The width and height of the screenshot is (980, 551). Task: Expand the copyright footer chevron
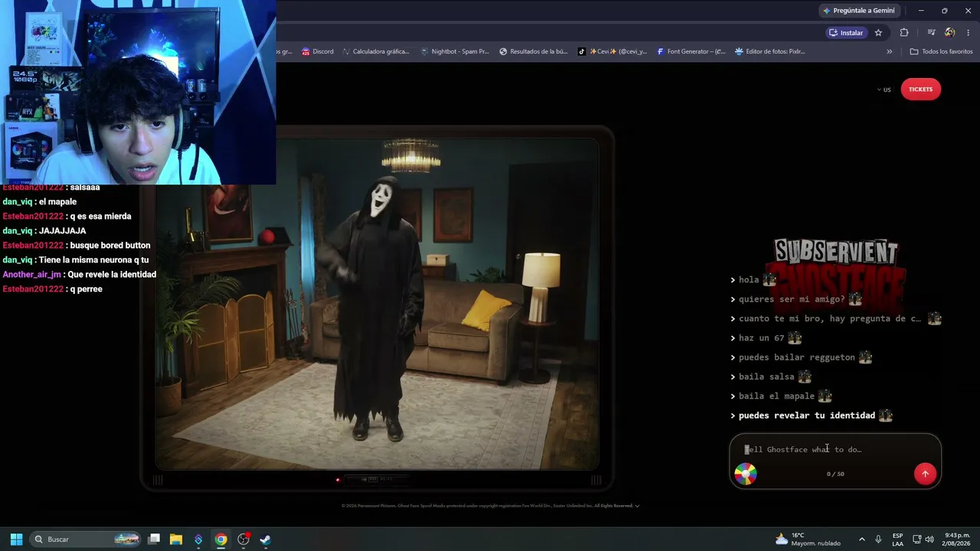pyautogui.click(x=637, y=506)
